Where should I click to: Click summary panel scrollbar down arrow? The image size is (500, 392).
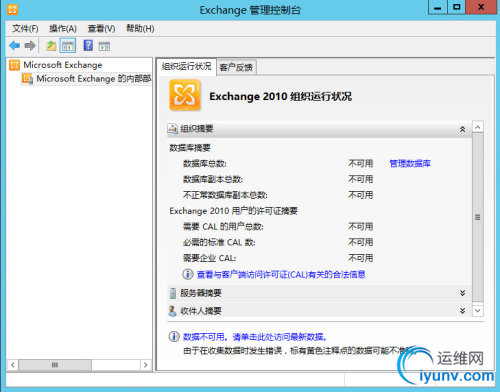click(x=478, y=311)
